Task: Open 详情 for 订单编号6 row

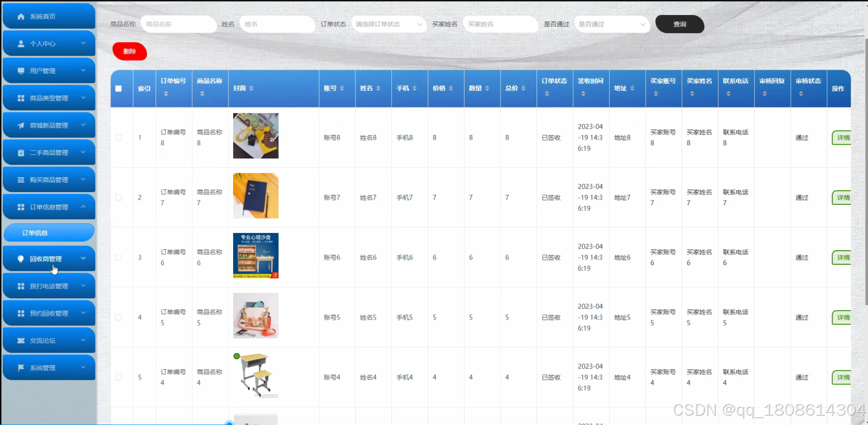Action: point(842,258)
